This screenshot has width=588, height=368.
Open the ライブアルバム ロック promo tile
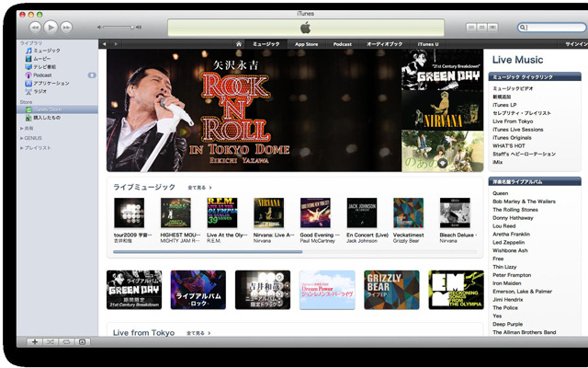tap(198, 290)
